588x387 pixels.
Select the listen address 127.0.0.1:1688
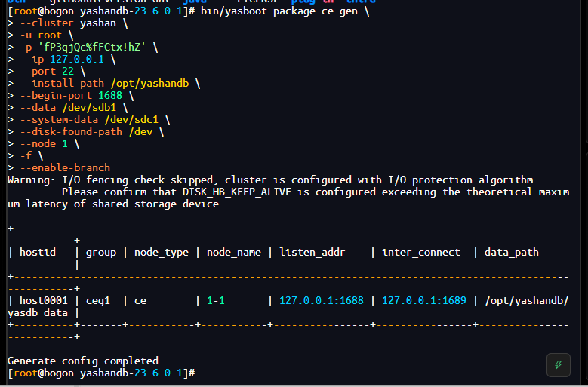pyautogui.click(x=322, y=301)
